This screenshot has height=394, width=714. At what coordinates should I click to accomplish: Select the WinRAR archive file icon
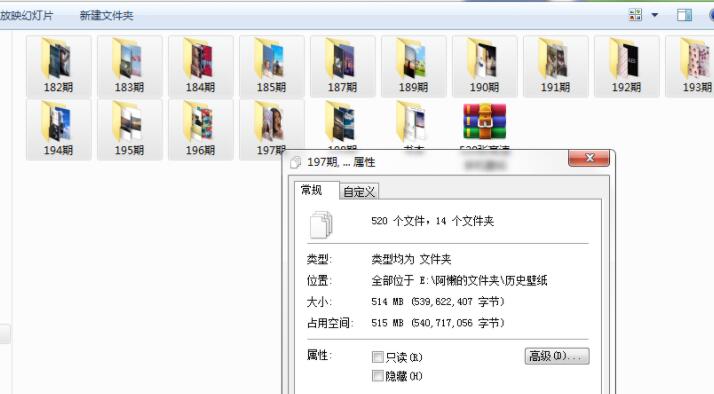pyautogui.click(x=484, y=121)
